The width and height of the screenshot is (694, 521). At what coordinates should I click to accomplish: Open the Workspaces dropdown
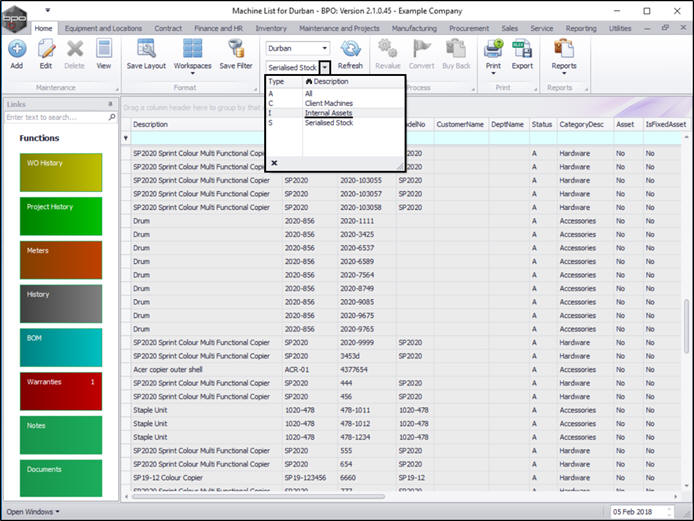pos(192,65)
